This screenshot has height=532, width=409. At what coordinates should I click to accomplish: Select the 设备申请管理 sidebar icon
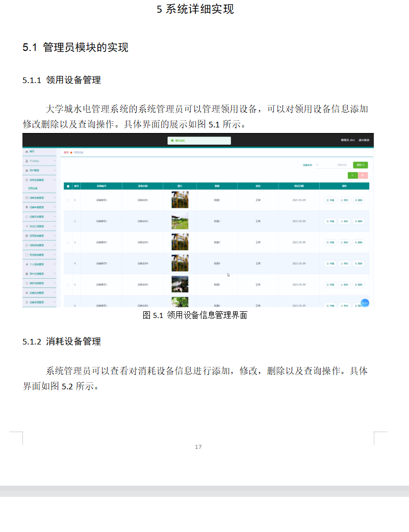[x=26, y=207]
